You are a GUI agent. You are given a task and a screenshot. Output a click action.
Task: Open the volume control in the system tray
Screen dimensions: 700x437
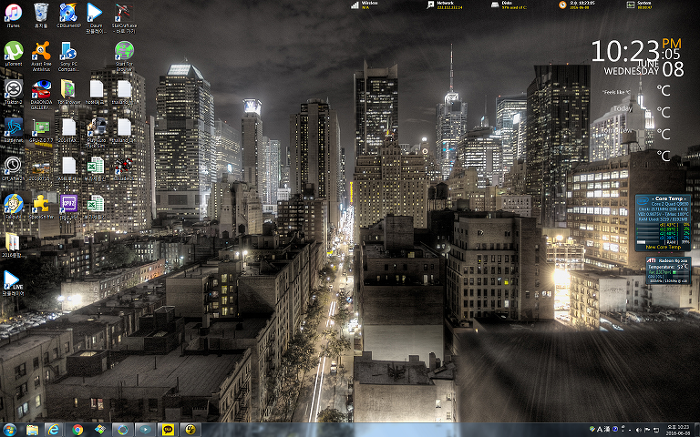[x=639, y=430]
